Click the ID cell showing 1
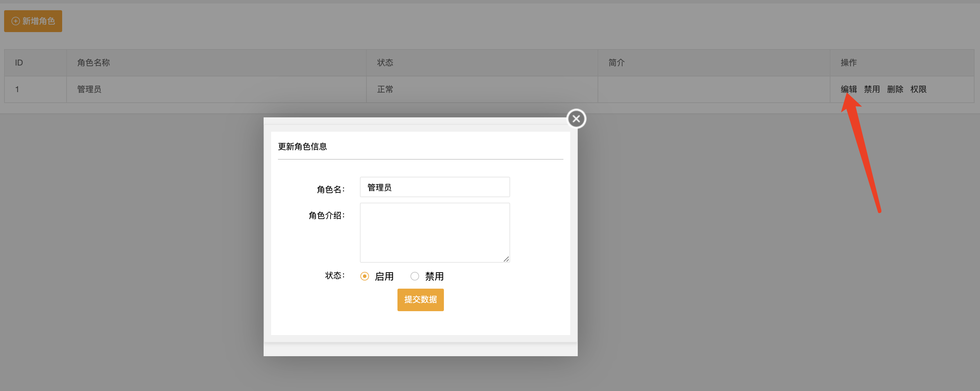Image resolution: width=980 pixels, height=391 pixels. pos(36,89)
